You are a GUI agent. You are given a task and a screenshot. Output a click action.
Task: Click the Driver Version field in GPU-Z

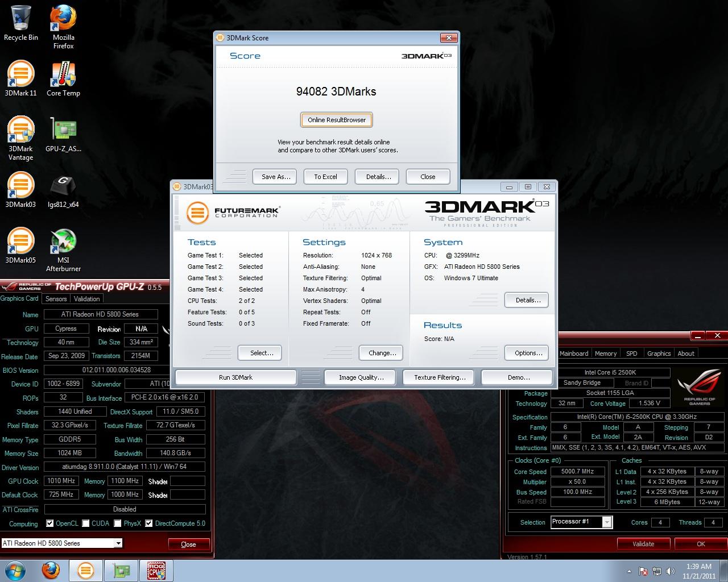(x=125, y=467)
